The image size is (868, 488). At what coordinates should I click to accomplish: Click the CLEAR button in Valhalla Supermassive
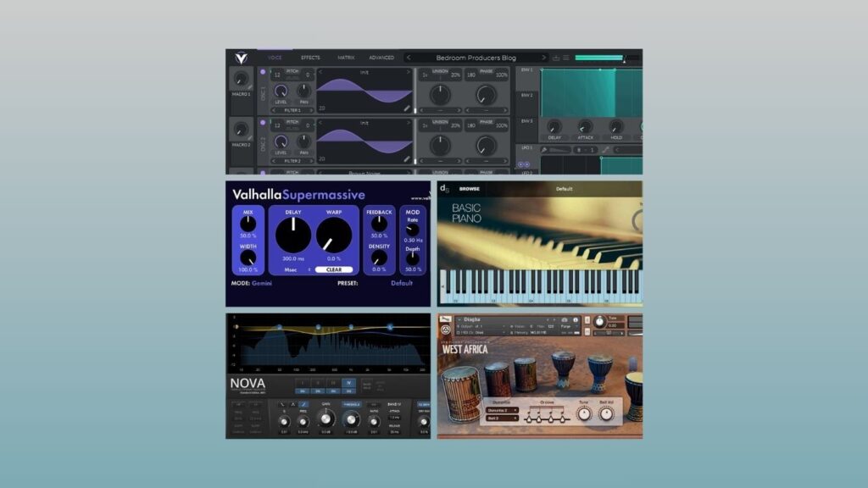[334, 270]
